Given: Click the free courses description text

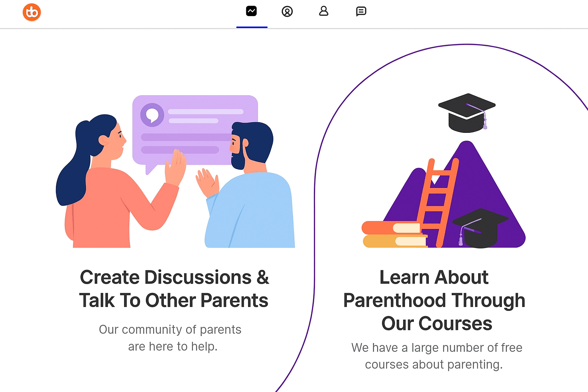Looking at the screenshot, I should point(437,356).
